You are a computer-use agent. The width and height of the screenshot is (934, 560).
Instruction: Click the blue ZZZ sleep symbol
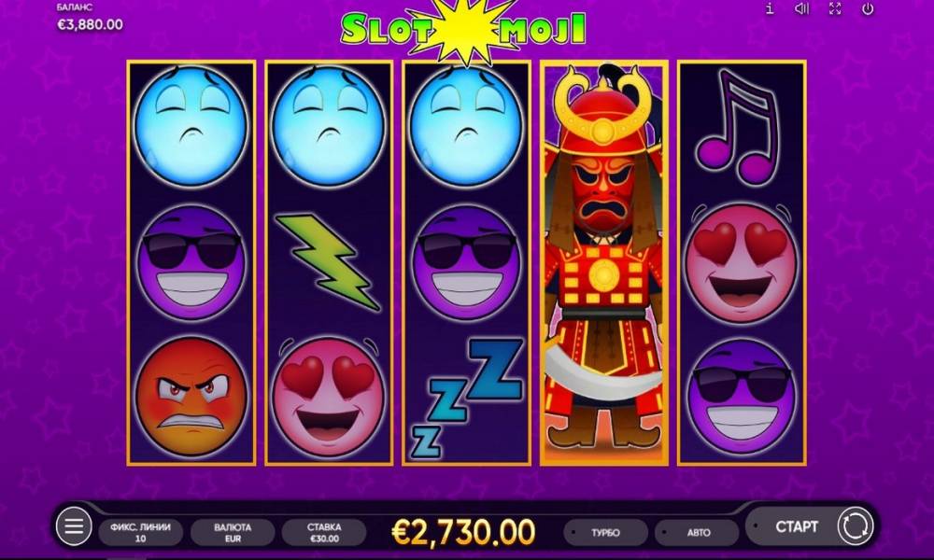(x=466, y=398)
